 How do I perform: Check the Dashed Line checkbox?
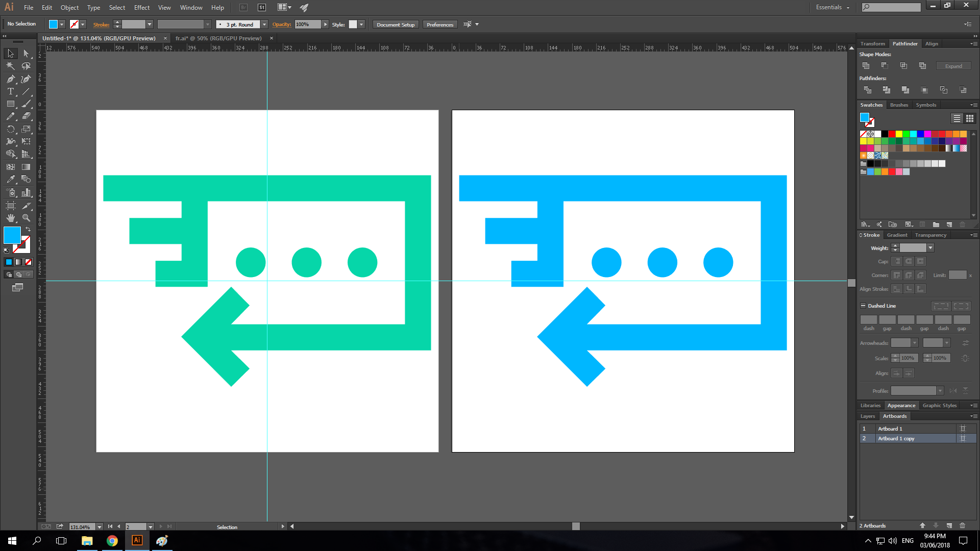(863, 306)
